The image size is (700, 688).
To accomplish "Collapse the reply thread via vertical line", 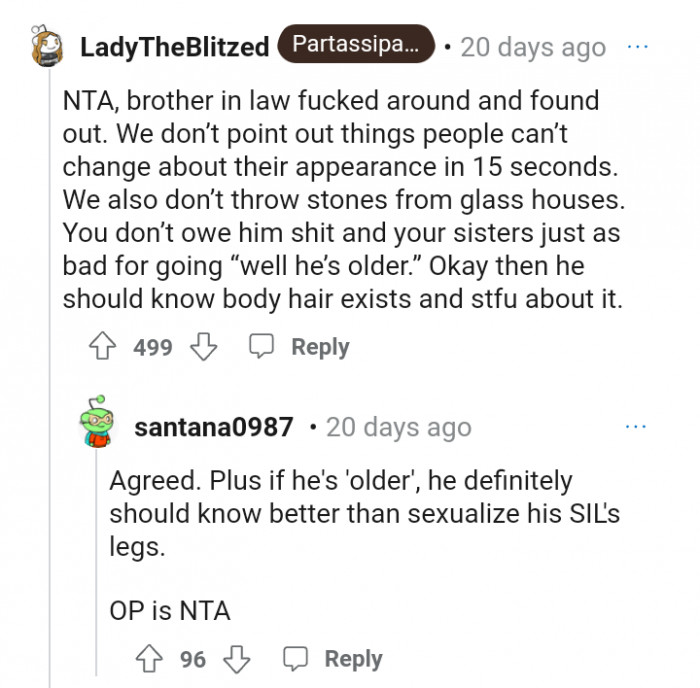I will pyautogui.click(x=97, y=560).
